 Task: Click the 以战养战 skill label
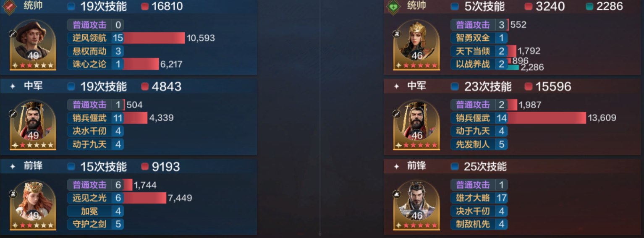coord(473,64)
